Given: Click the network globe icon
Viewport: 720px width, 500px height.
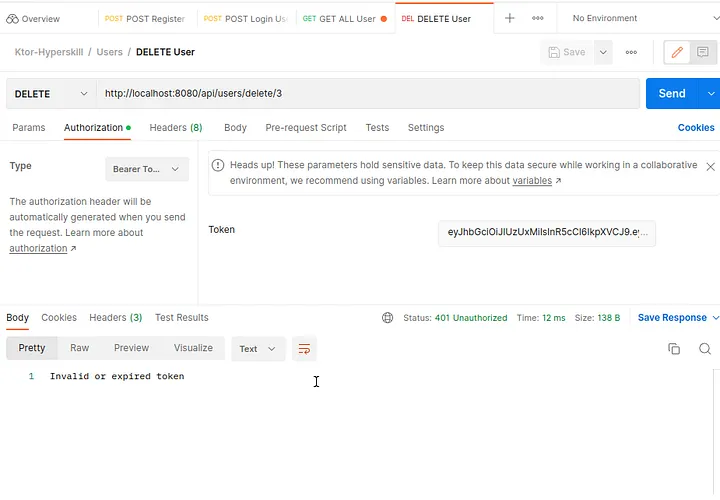Looking at the screenshot, I should (388, 318).
